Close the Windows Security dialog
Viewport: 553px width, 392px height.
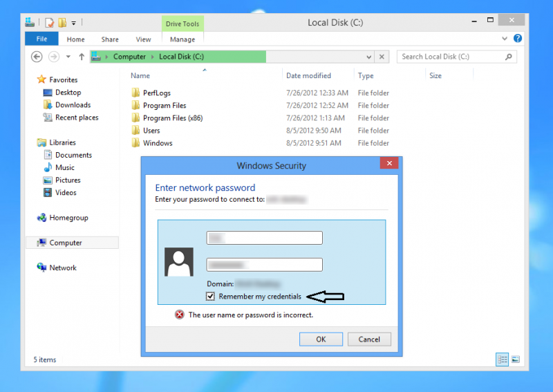(389, 163)
